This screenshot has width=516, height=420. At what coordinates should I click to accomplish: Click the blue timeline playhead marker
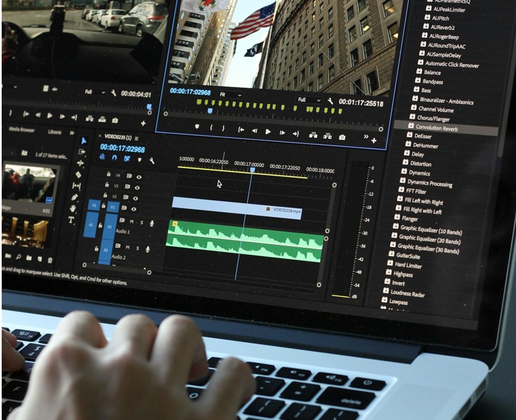point(252,170)
